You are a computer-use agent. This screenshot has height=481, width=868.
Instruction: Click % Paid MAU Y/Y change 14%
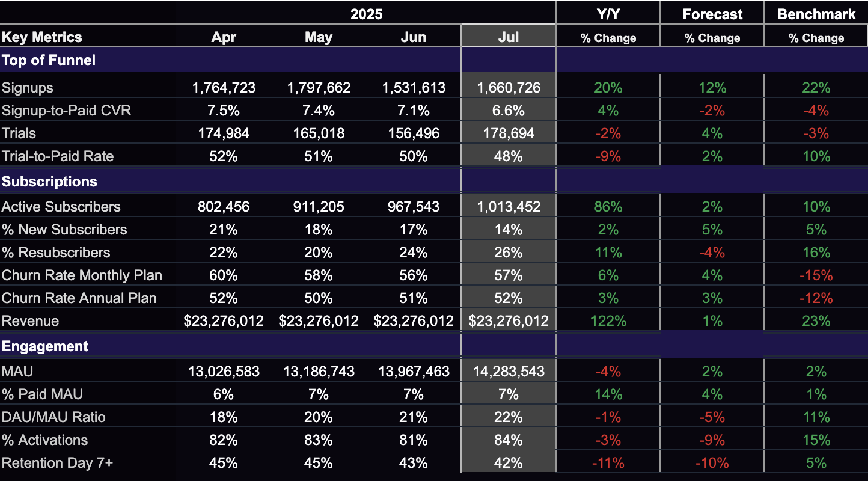pyautogui.click(x=608, y=394)
